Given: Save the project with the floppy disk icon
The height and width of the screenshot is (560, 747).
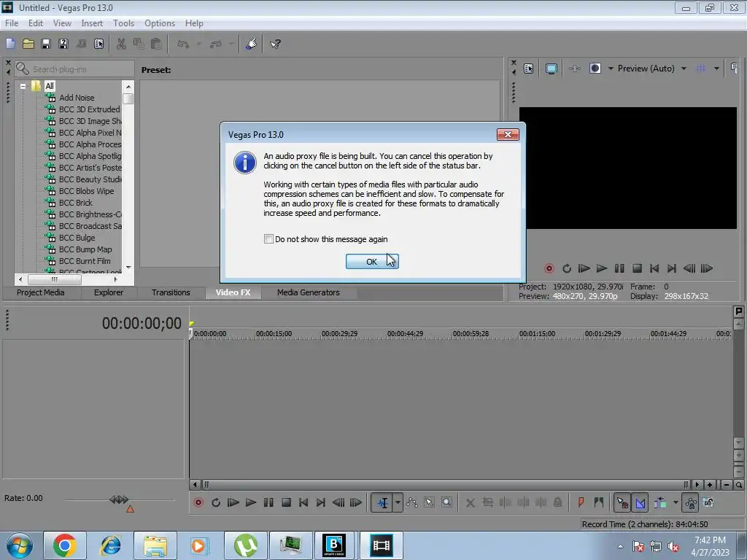Looking at the screenshot, I should [x=46, y=44].
